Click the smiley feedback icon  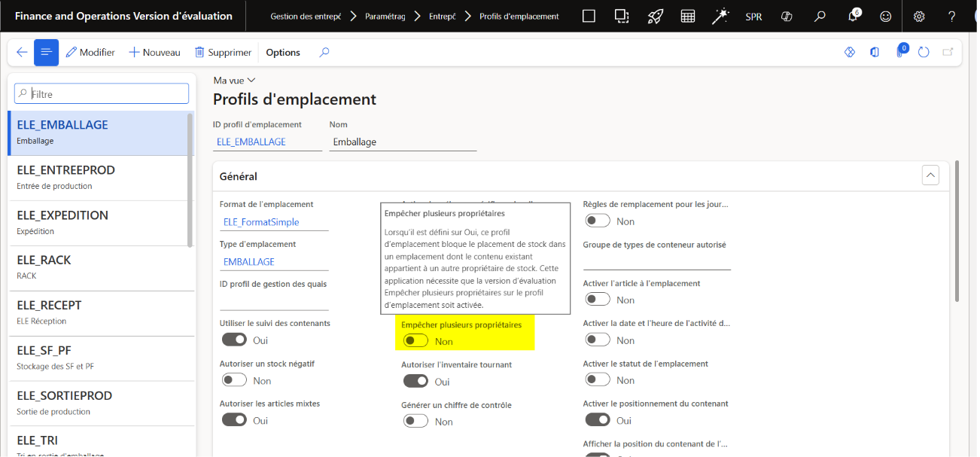886,17
